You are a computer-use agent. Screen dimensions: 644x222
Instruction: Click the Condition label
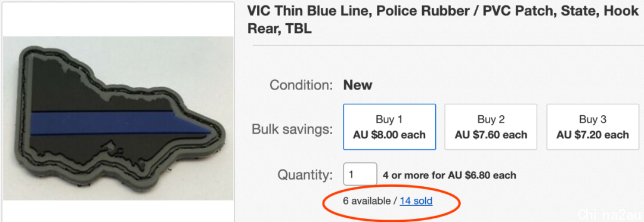pyautogui.click(x=301, y=85)
